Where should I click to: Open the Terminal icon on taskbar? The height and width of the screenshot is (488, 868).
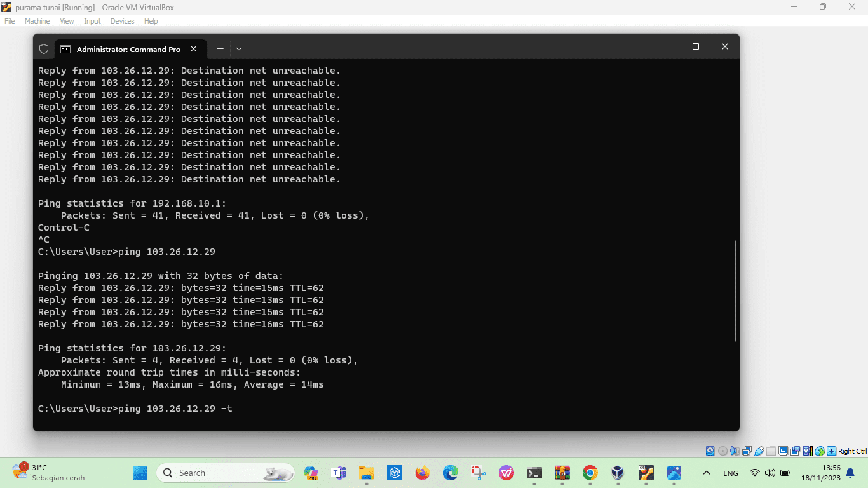[x=534, y=473]
